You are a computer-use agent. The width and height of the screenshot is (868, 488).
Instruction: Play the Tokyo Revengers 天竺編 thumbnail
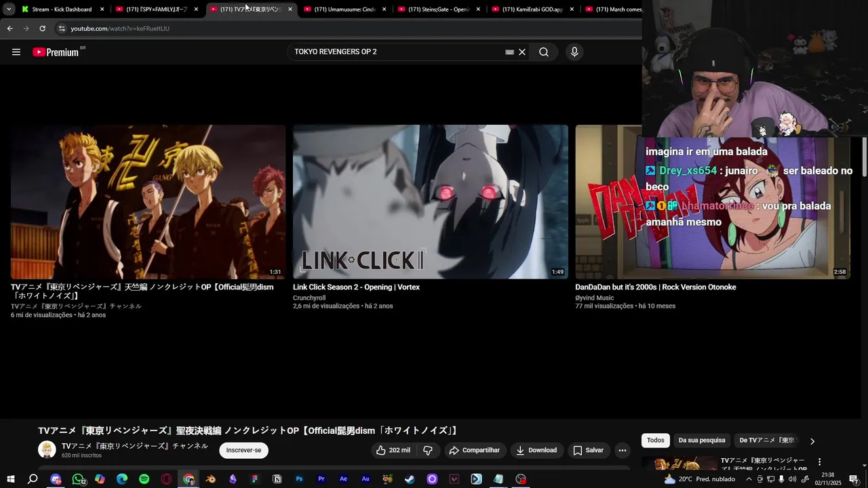coord(148,202)
